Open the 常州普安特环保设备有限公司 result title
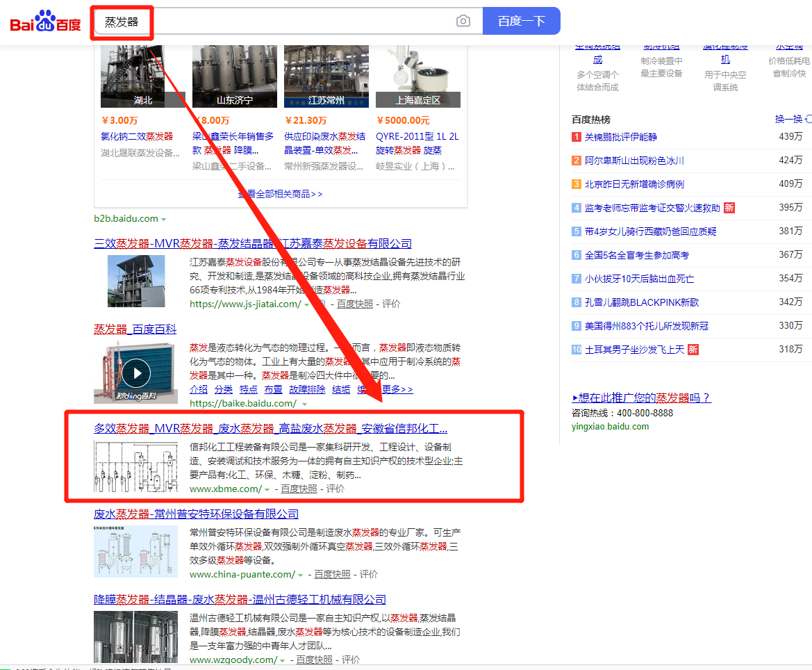 197,514
